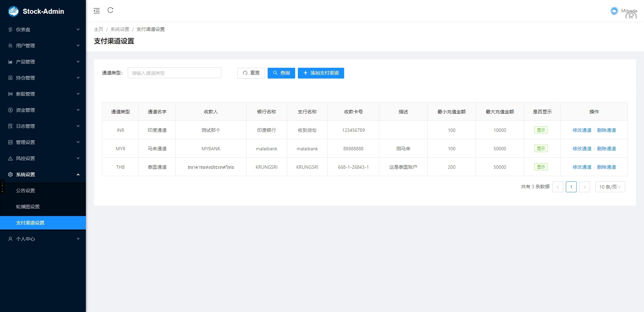Click the 个人中心 person icon in sidebar
This screenshot has height=312, width=644.
pos(10,239)
